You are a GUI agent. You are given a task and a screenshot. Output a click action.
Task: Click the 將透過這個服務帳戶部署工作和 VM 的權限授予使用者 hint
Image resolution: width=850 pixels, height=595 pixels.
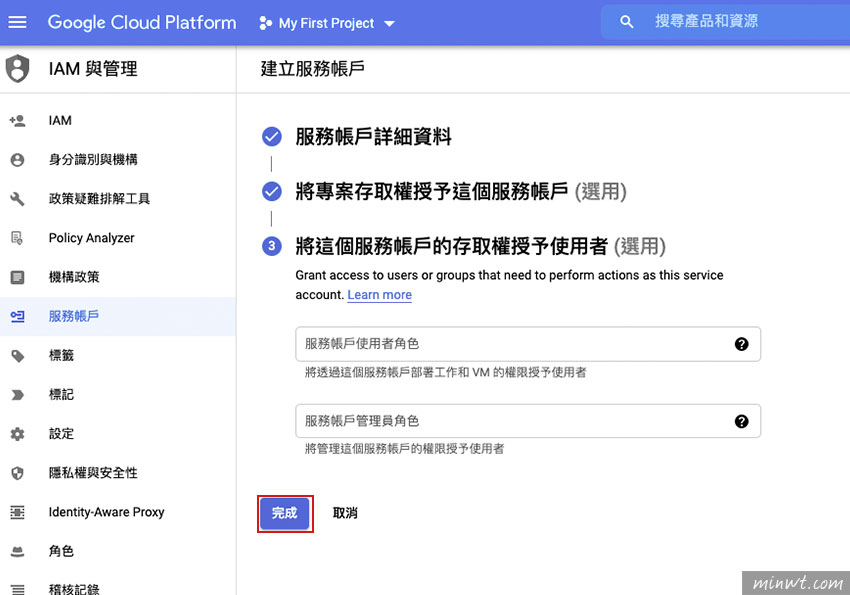446,372
